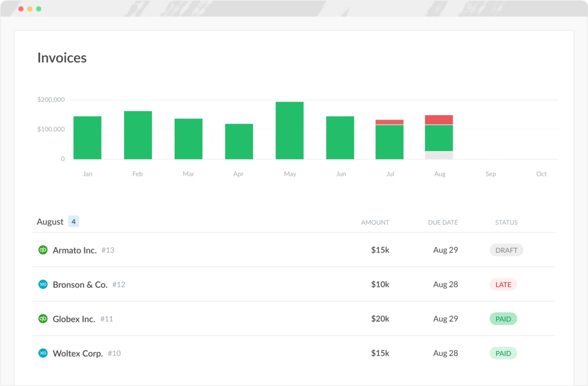588x386 pixels.
Task: Toggle the DRAFT status on Armato Inc. invoice
Action: (507, 250)
